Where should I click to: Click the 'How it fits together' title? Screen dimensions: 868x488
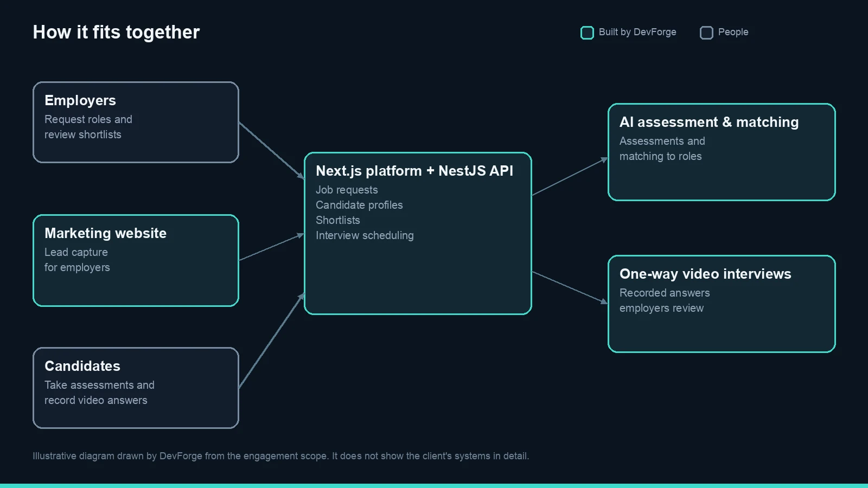click(x=116, y=33)
